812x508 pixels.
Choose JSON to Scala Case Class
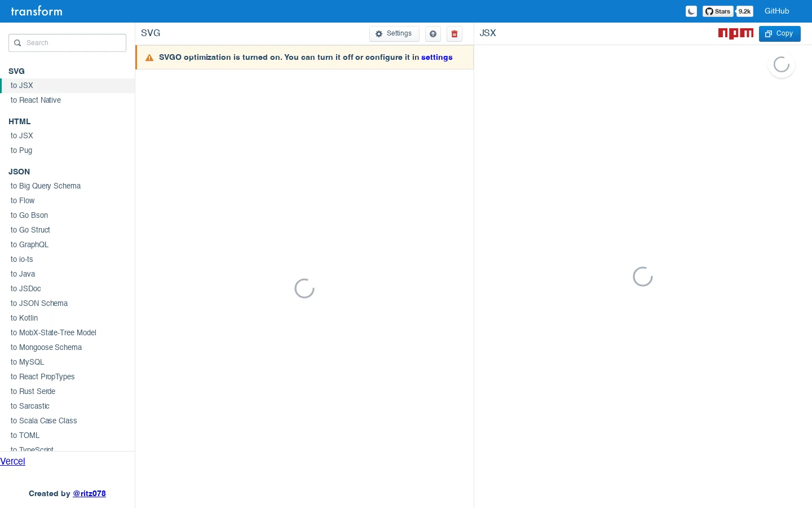tap(67, 421)
